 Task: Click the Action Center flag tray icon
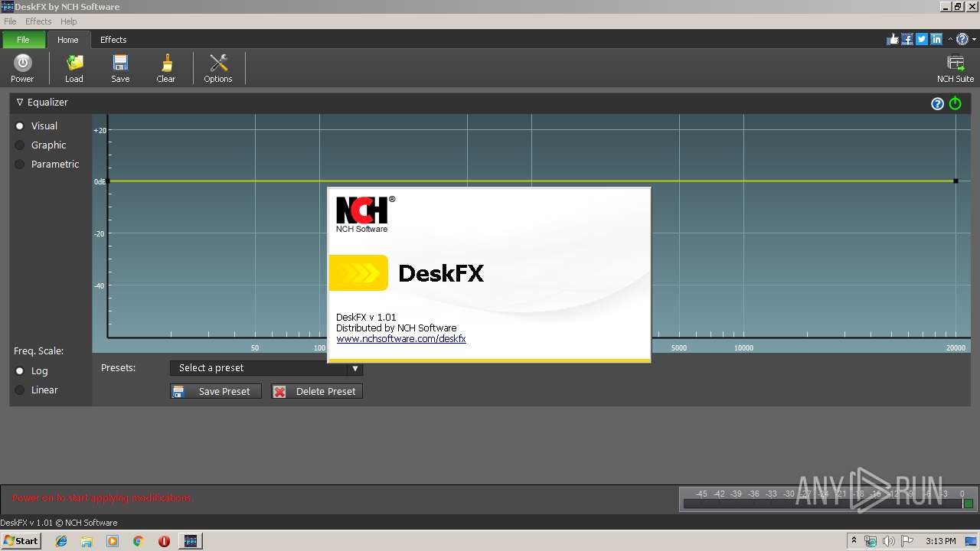(x=906, y=541)
